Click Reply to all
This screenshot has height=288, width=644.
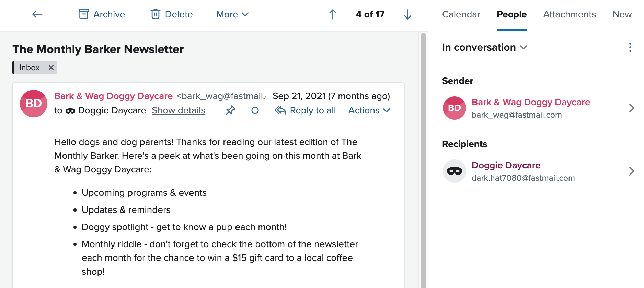pyautogui.click(x=305, y=110)
